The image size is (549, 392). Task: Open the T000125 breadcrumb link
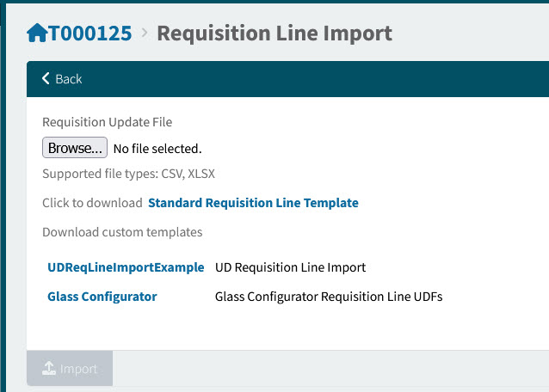click(89, 34)
